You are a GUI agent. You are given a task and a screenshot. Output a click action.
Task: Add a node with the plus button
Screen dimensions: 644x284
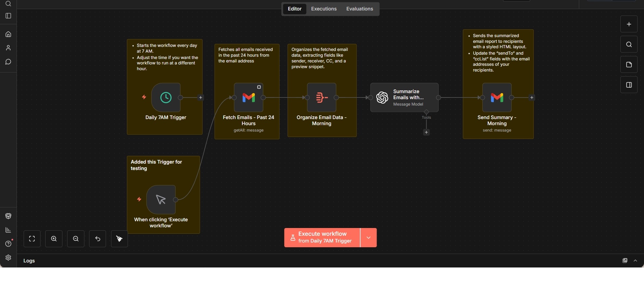pyautogui.click(x=629, y=24)
